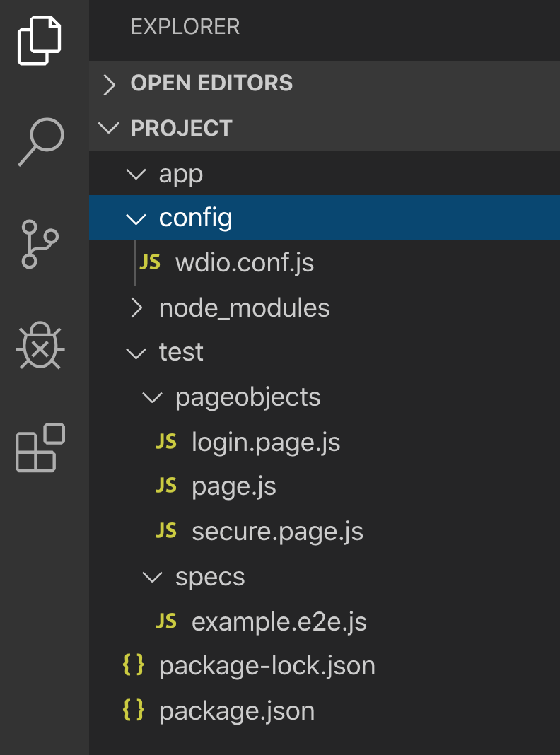Click the braces icon beside package.json

point(134,710)
